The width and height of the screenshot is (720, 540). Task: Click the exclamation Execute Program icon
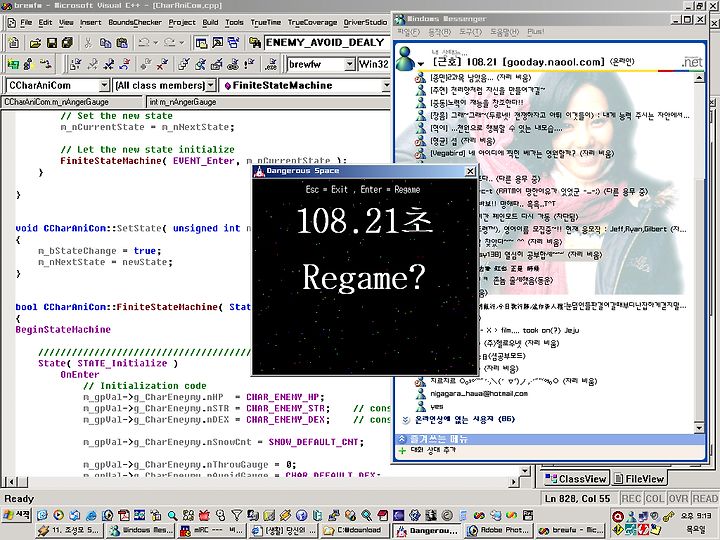pos(249,64)
